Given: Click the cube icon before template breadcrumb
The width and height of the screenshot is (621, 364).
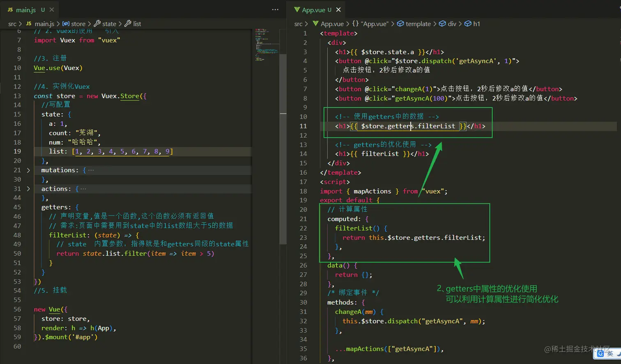Looking at the screenshot, I should (x=400, y=24).
